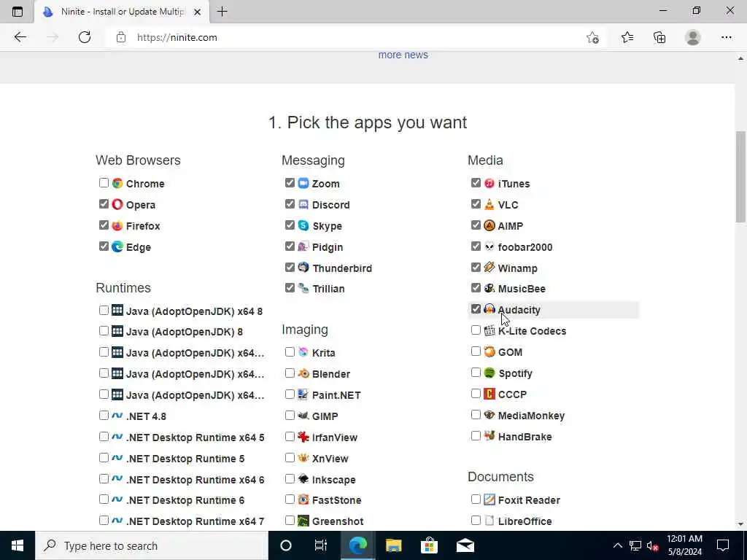Click the MusicBee label

point(522,289)
